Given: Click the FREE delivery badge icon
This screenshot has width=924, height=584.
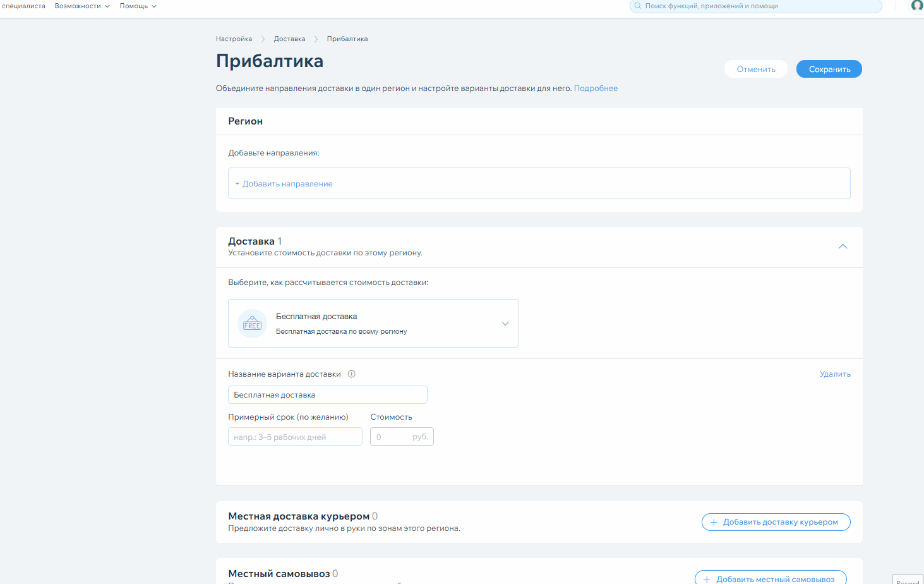Looking at the screenshot, I should [x=252, y=324].
